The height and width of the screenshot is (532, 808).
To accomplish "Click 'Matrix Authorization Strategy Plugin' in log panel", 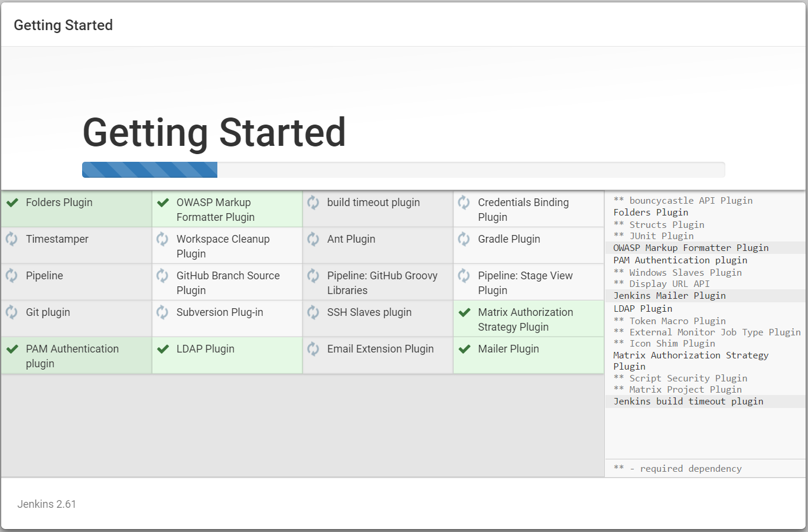I will point(691,361).
